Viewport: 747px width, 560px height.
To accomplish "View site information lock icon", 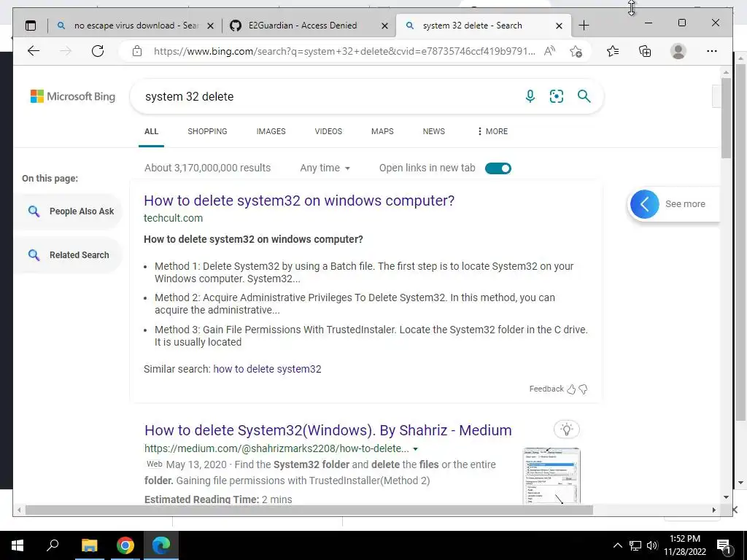I will 137,51.
